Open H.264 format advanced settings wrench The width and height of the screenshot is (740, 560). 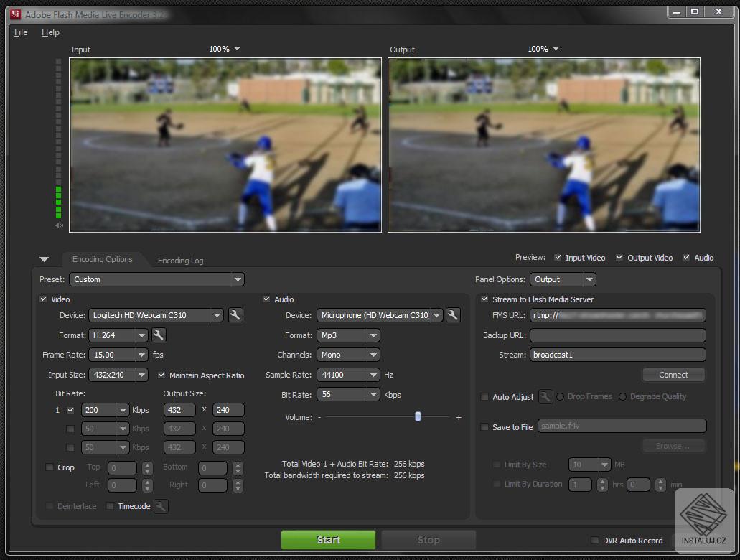click(159, 335)
